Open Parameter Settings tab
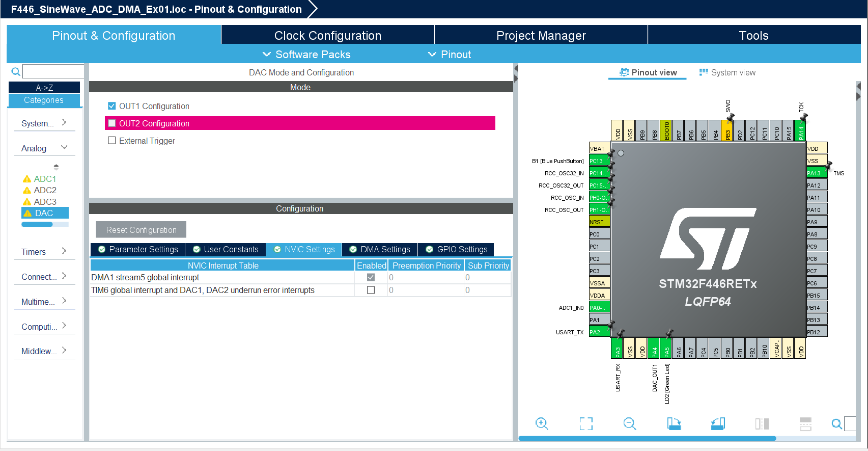The image size is (868, 451). 137,249
